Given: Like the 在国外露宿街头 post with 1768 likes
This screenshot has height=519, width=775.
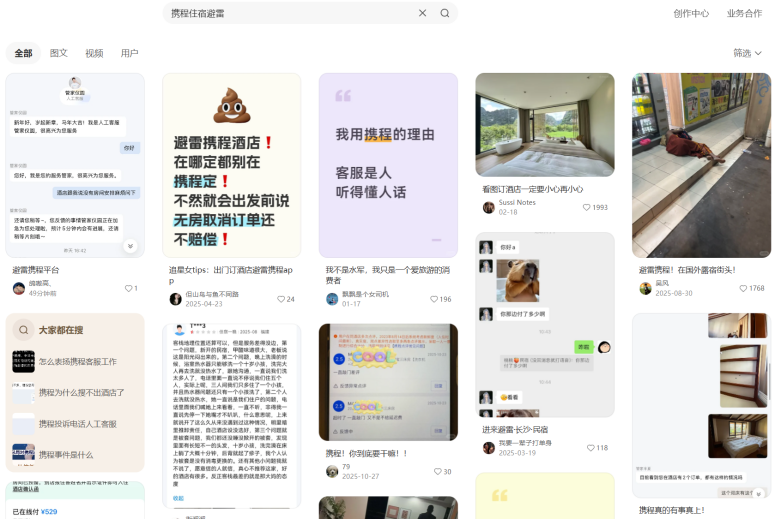Looking at the screenshot, I should [x=743, y=288].
